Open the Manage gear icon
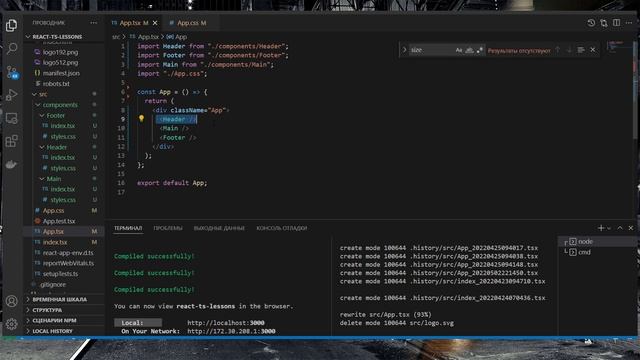The image size is (640, 360). click(x=11, y=324)
